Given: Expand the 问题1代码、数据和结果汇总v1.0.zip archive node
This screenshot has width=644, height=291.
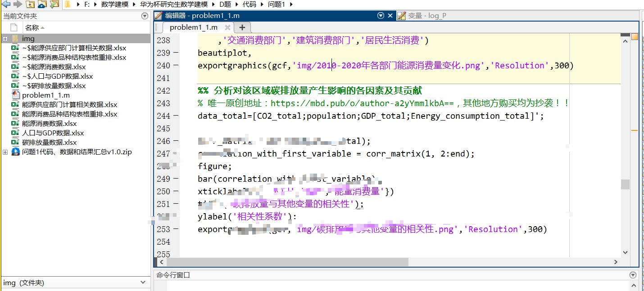Looking at the screenshot, I should pos(5,152).
